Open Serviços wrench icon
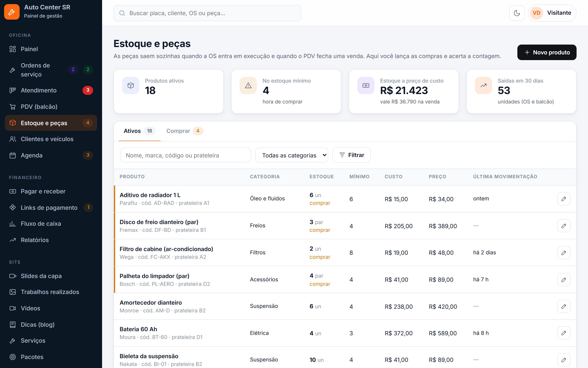The width and height of the screenshot is (588, 368). [x=13, y=341]
